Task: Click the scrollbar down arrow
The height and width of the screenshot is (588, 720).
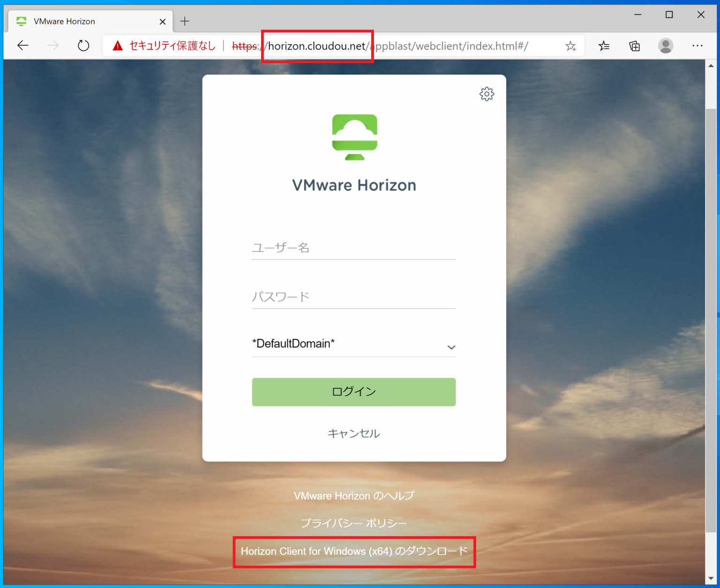Action: coord(711,579)
